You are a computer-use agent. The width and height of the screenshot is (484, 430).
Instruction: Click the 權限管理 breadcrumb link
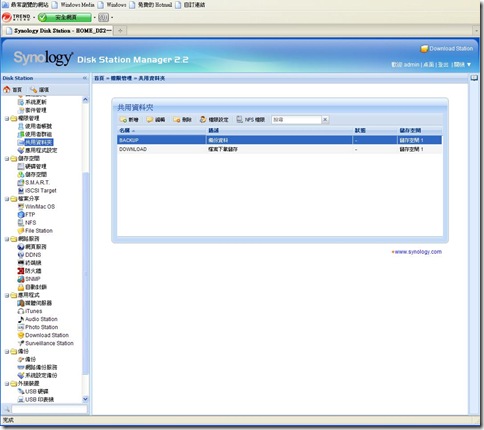(121, 78)
